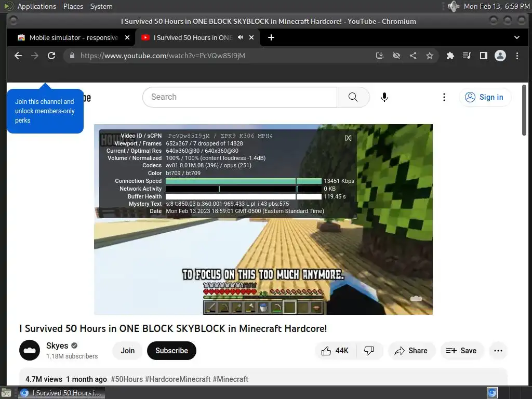Screen dimensions: 532x399
Task: Click the install app icon in address bar
Action: (380, 56)
